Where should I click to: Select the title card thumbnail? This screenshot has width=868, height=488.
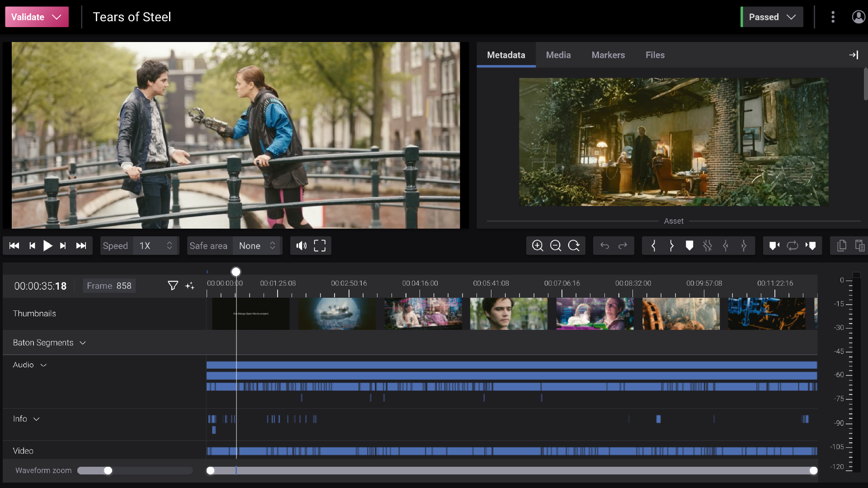click(251, 314)
